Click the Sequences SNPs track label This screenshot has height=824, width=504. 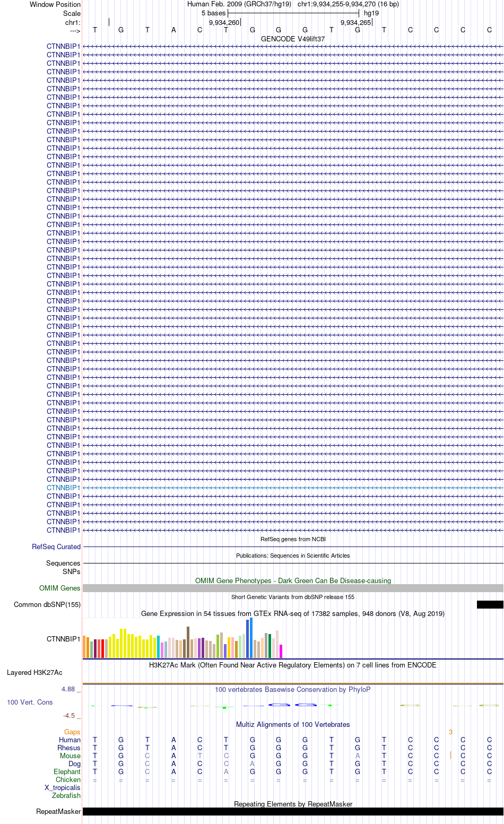pos(63,567)
